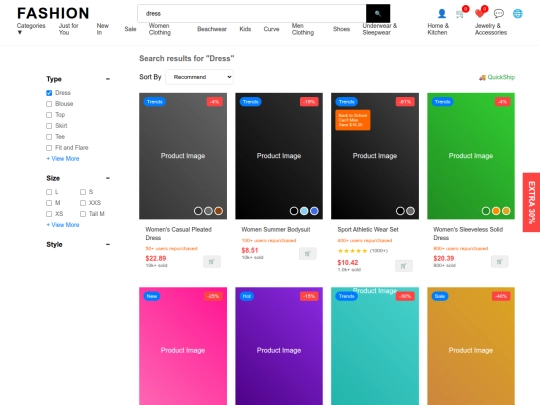Choose light blue swatch on Summer Bodysuit
This screenshot has height=405, width=540.
(304, 211)
